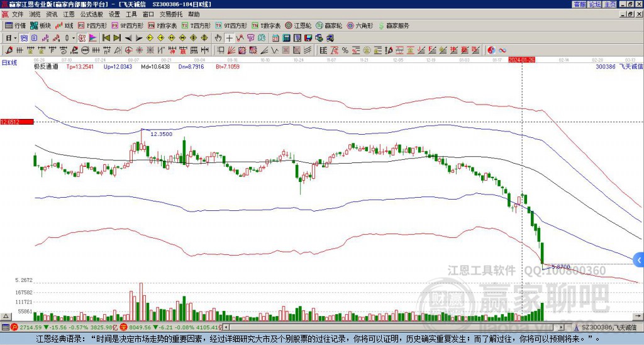Screen dimensions: 644x345
Task: Click the 客服 customer service link
Action: coord(579,4)
